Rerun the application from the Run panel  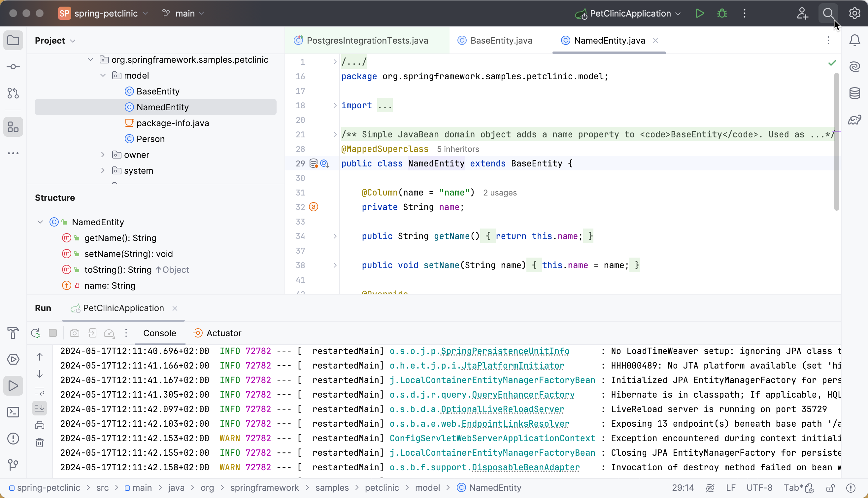(35, 333)
